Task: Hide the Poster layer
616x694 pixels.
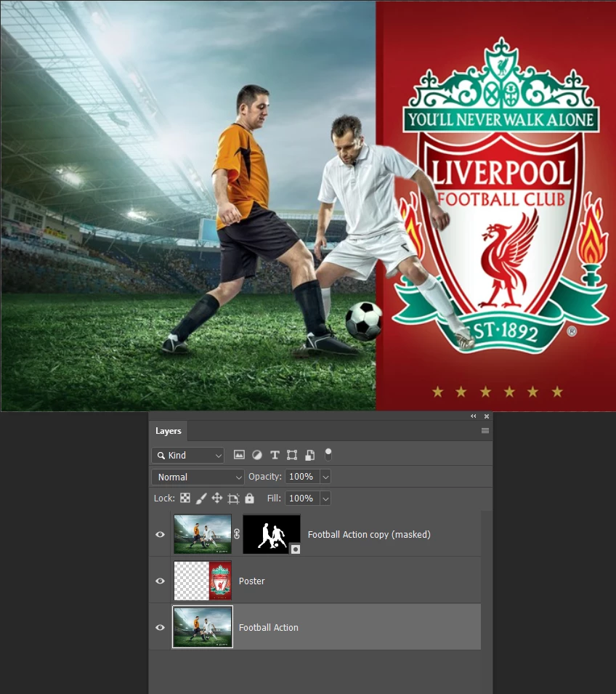Action: 161,581
